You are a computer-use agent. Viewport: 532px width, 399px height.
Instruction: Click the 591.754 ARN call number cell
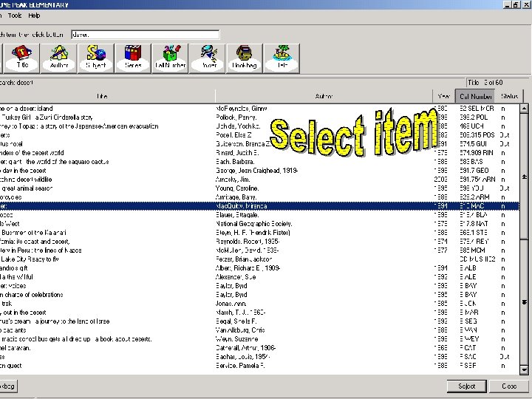[477, 179]
